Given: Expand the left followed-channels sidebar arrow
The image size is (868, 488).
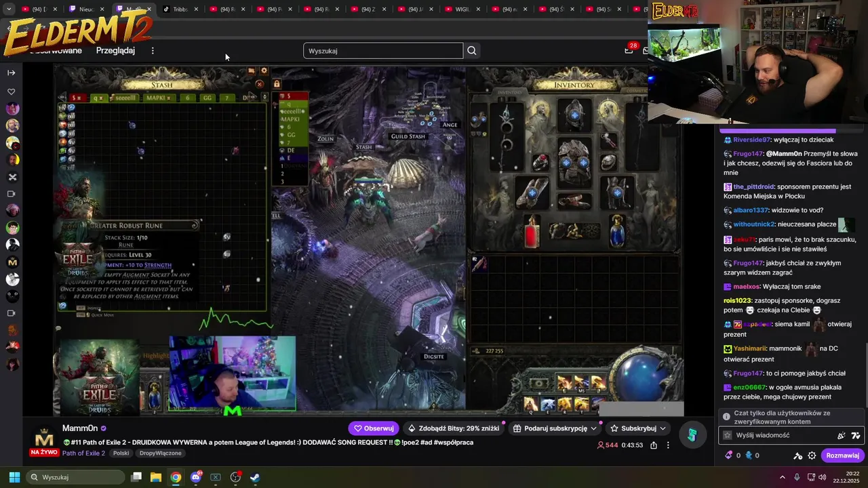Looking at the screenshot, I should (x=11, y=73).
